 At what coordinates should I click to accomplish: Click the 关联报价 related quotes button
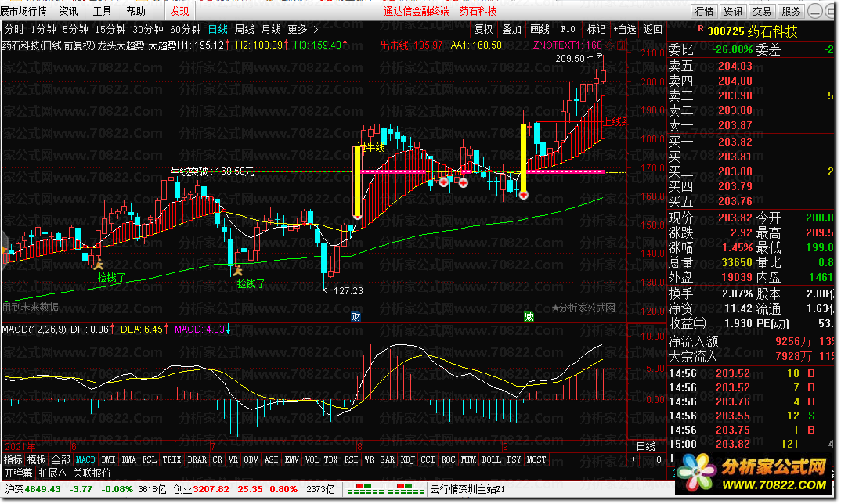point(92,473)
